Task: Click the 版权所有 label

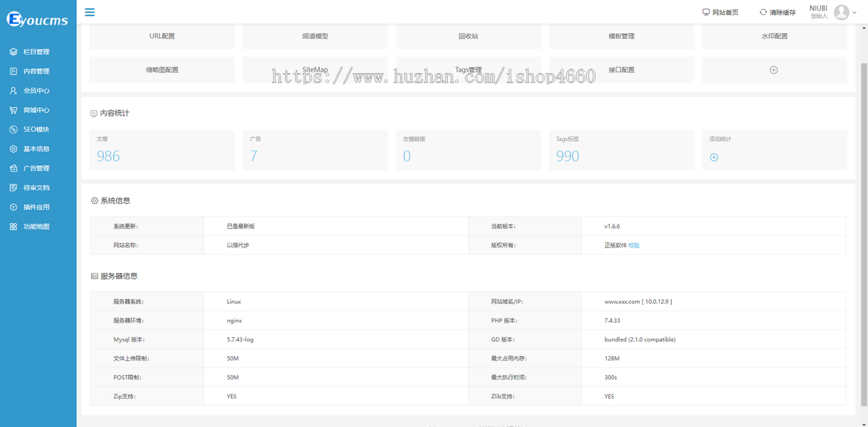Action: tap(503, 245)
